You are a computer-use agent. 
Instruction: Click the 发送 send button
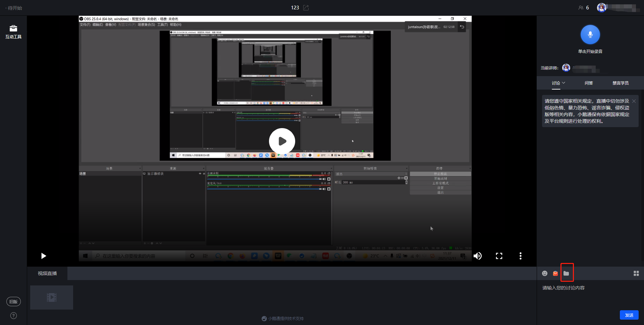[629, 315]
